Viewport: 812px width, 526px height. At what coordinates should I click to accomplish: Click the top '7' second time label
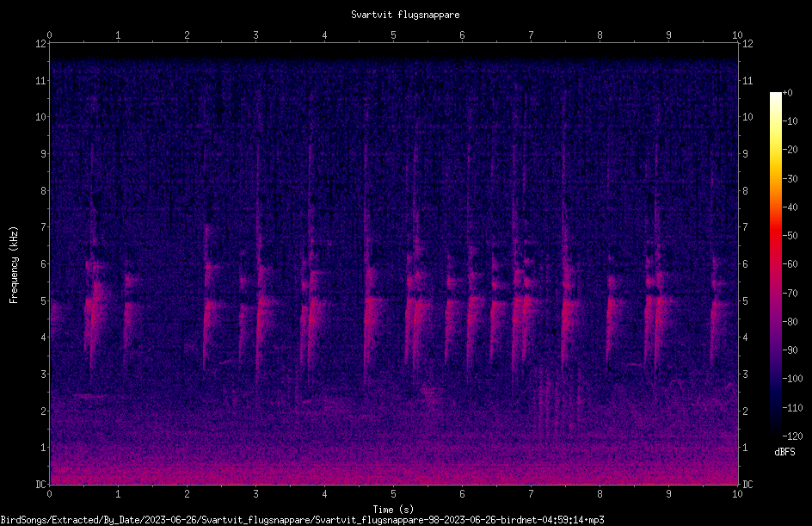pos(531,35)
